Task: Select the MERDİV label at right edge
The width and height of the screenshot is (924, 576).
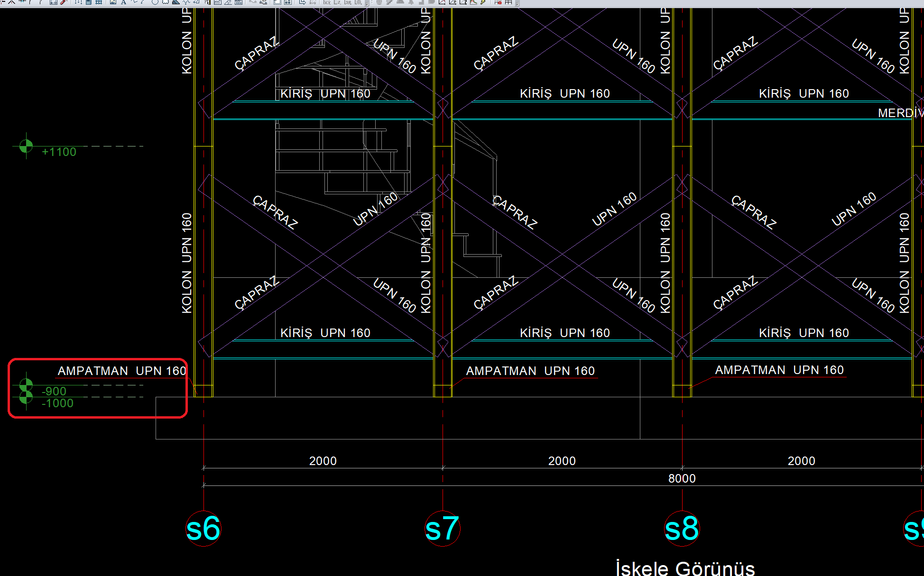Action: click(x=899, y=113)
